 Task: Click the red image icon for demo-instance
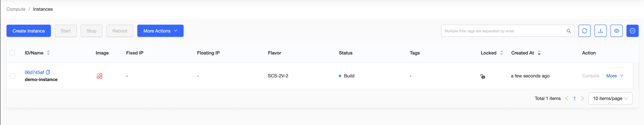point(100,76)
